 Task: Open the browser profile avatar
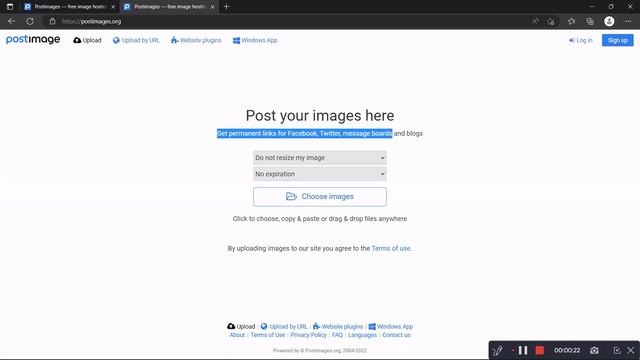click(x=609, y=21)
